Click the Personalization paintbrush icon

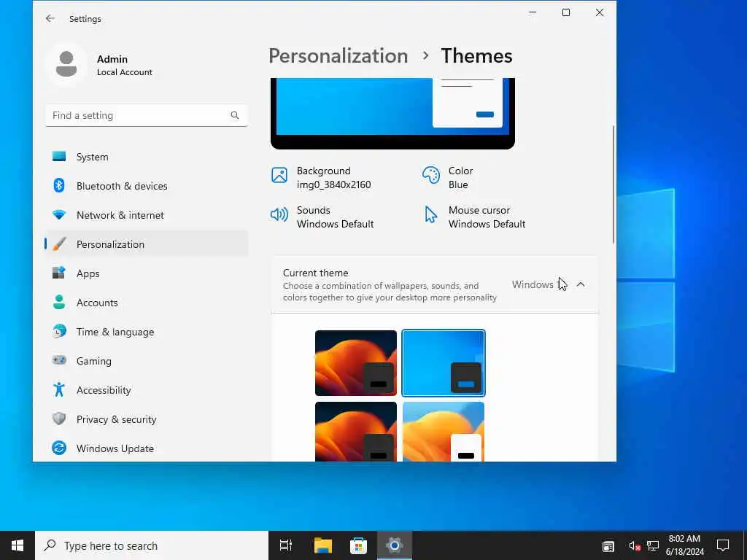coord(59,244)
